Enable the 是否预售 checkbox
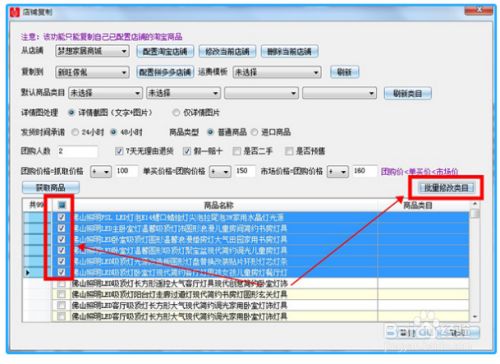This screenshot has height=364, width=500. click(x=289, y=151)
